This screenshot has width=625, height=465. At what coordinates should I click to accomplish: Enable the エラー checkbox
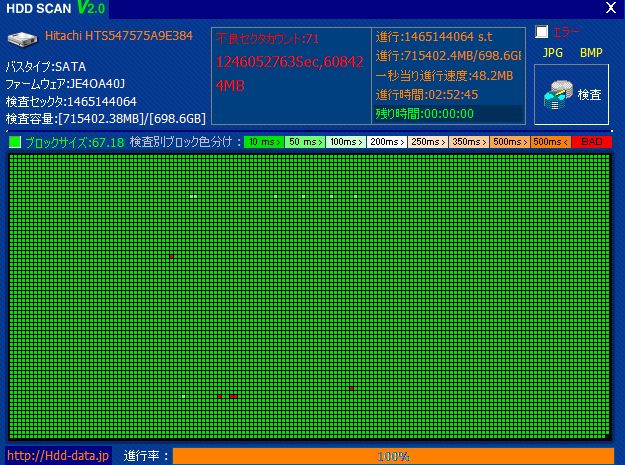coord(541,31)
